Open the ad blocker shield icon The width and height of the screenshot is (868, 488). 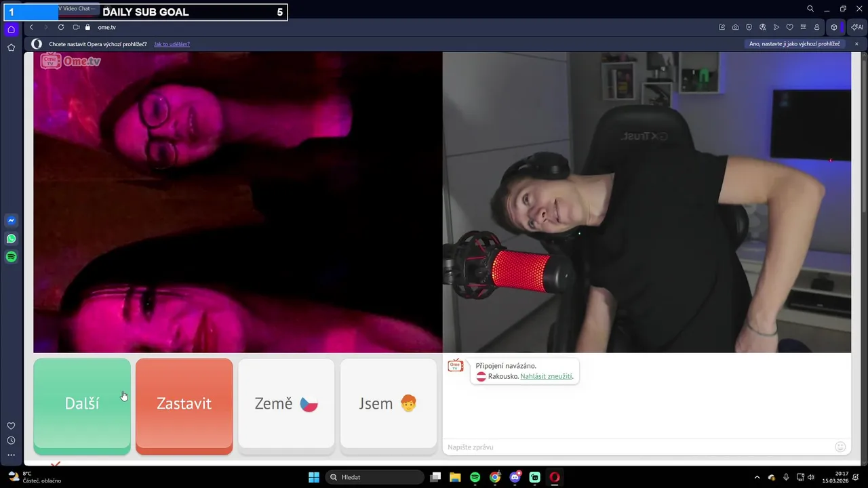click(x=749, y=27)
